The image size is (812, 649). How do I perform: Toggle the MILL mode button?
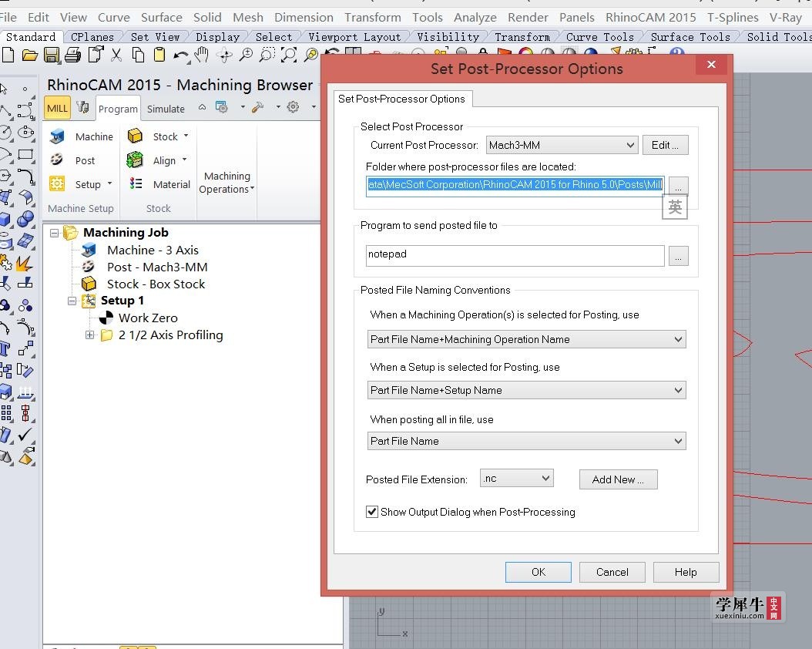[57, 108]
